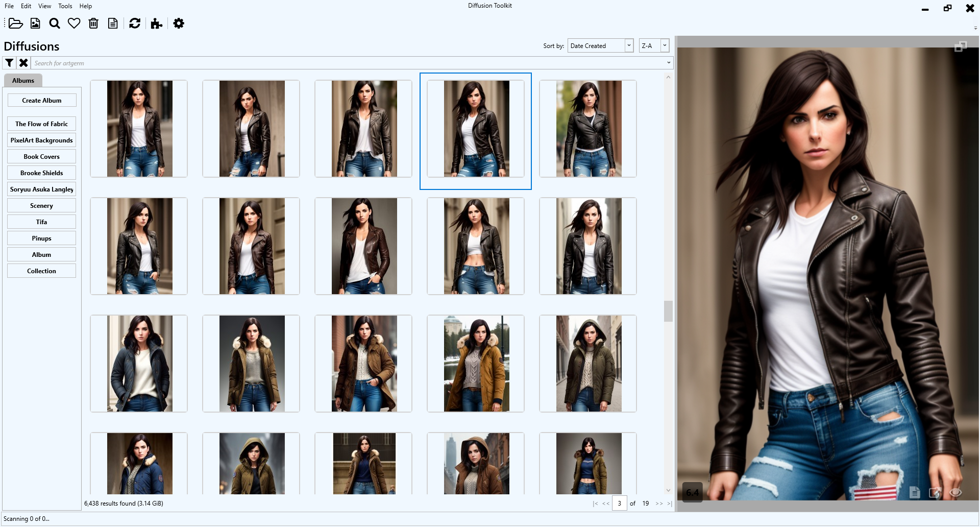
Task: Open the Search icon in the toolbar
Action: point(54,23)
